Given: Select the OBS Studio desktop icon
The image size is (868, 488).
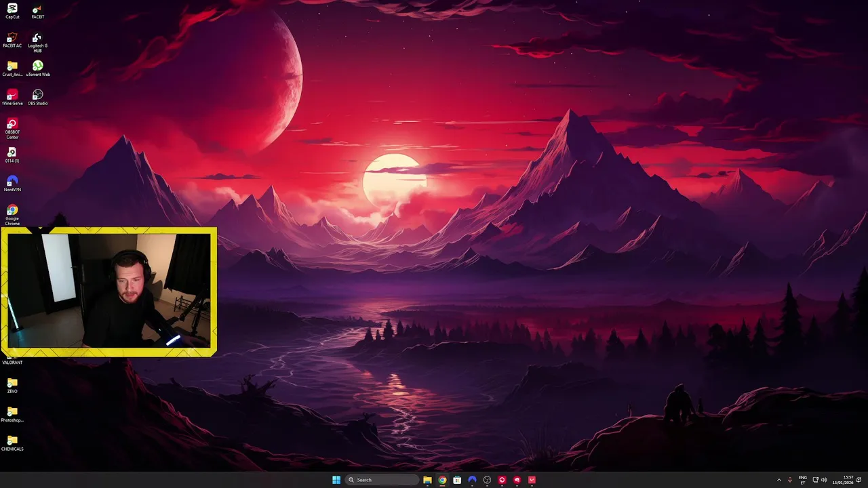Looking at the screenshot, I should pyautogui.click(x=38, y=98).
